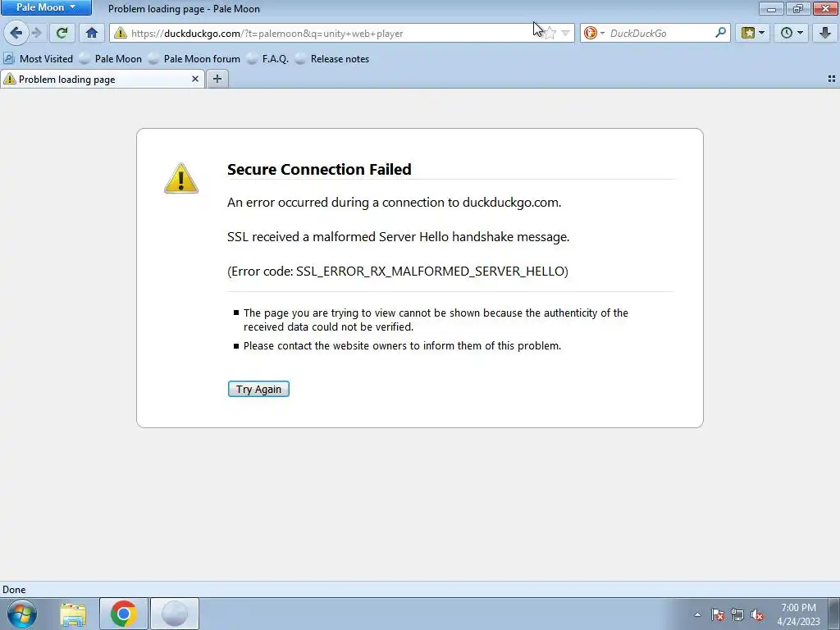Click the DuckDuckGo search engine icon
This screenshot has height=630, width=840.
(591, 33)
